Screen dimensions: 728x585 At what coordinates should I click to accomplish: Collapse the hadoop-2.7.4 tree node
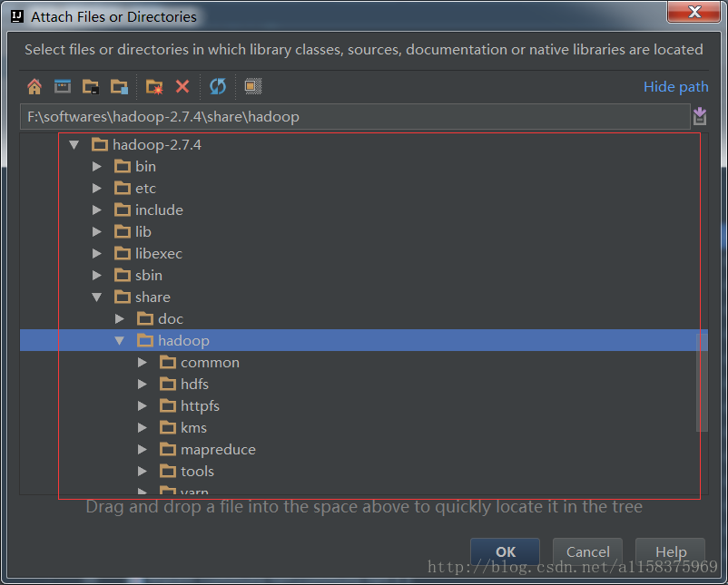tap(74, 145)
